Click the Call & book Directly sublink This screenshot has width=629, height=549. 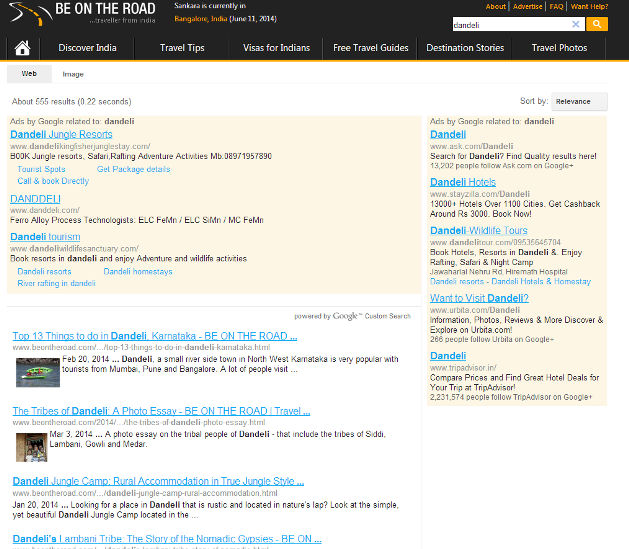[53, 181]
